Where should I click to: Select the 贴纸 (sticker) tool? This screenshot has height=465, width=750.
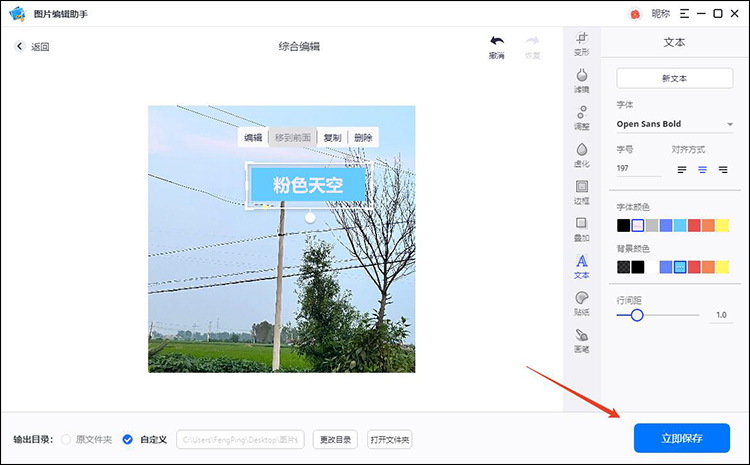point(582,302)
